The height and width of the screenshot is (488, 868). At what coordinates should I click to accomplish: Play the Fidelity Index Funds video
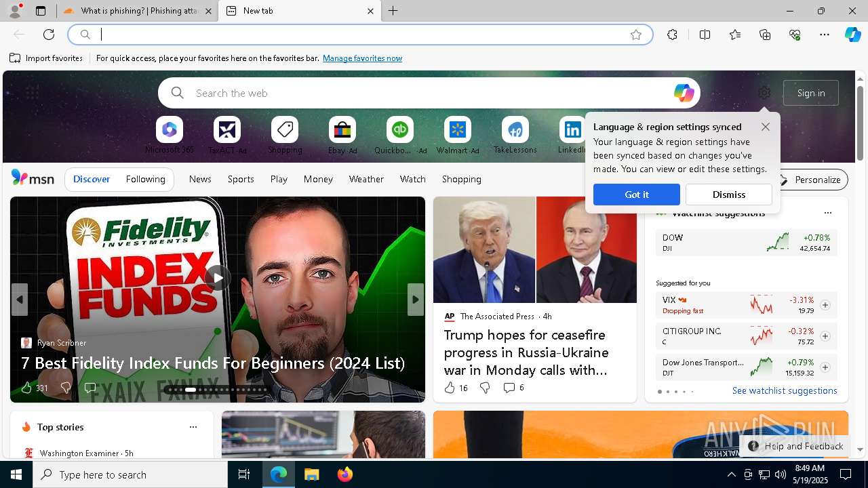218,277
